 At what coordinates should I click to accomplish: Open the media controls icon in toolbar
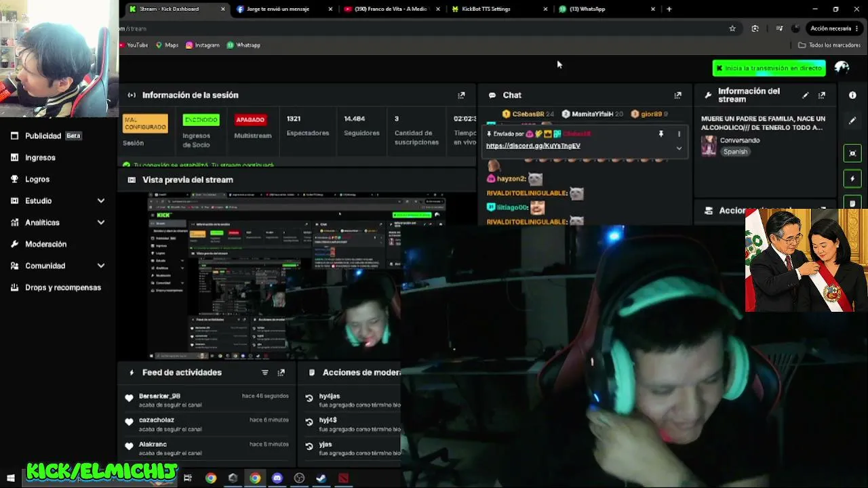[x=779, y=28]
